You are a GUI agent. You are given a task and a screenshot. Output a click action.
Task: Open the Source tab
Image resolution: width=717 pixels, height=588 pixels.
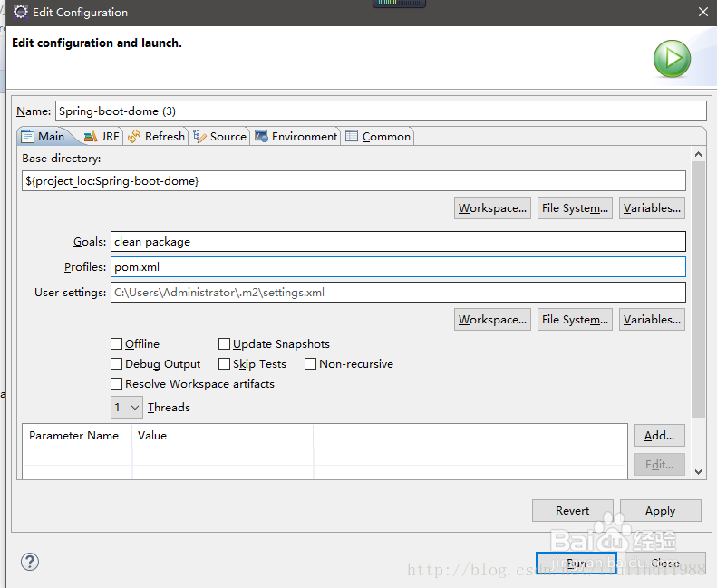pyautogui.click(x=219, y=136)
